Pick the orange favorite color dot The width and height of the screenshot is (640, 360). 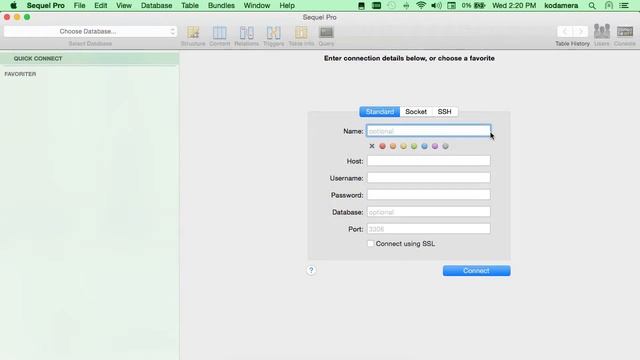pyautogui.click(x=393, y=146)
